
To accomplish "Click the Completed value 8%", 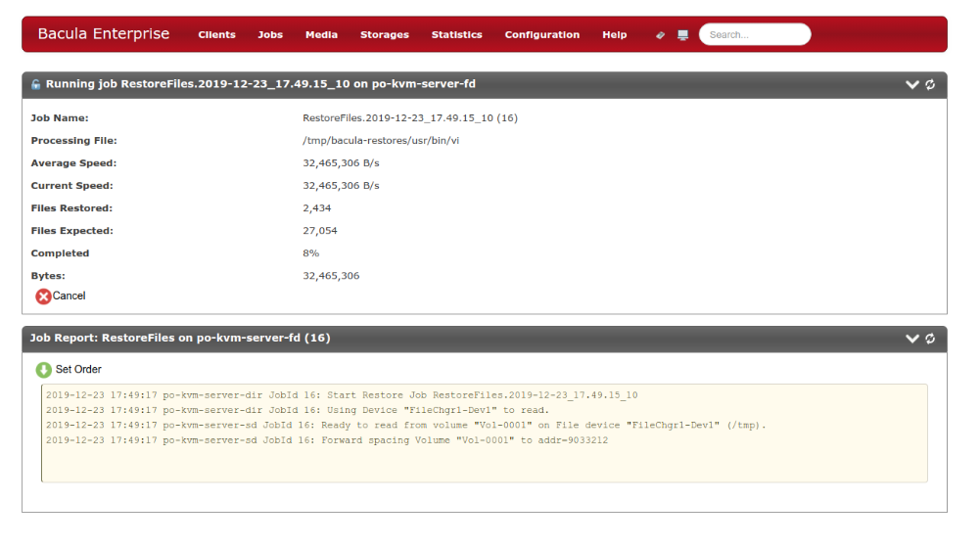I will tap(310, 252).
